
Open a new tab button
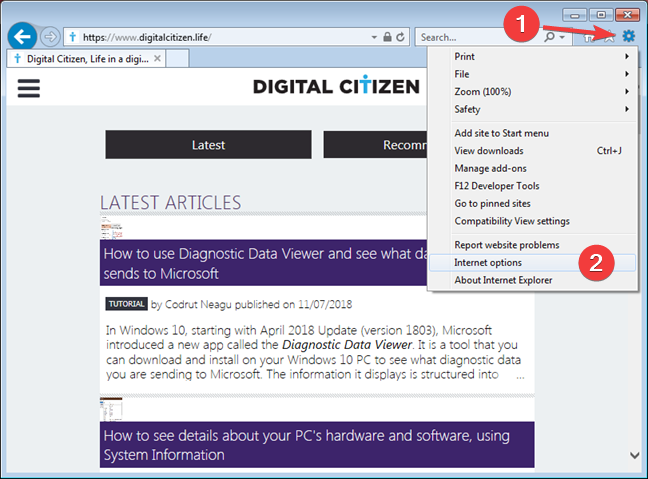178,58
